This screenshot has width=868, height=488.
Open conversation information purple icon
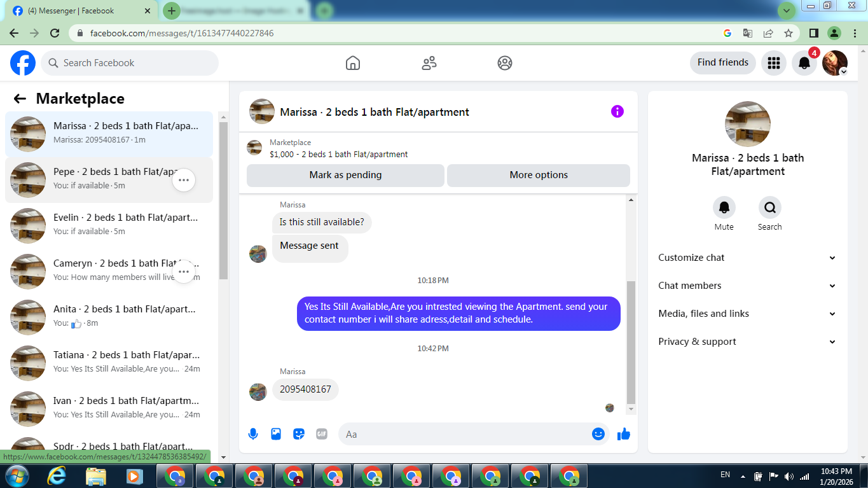(x=617, y=111)
